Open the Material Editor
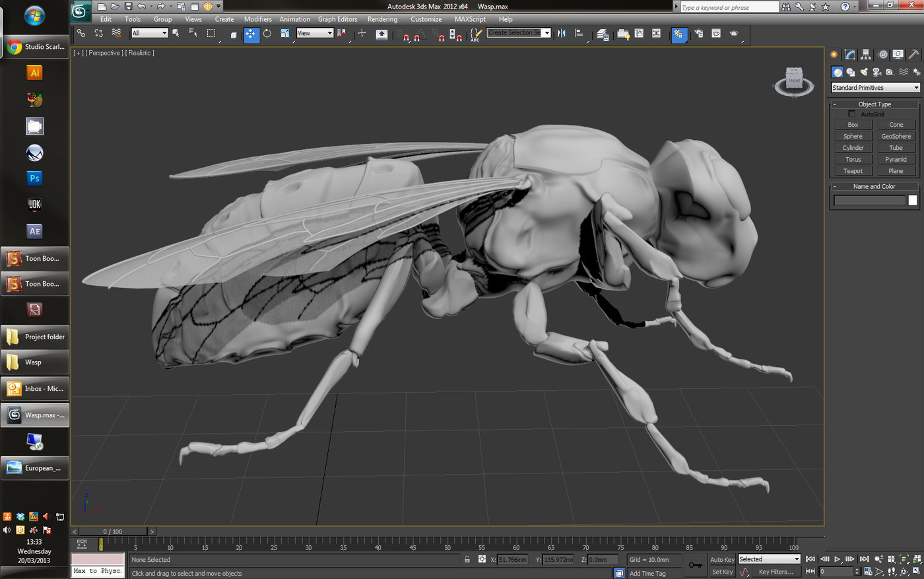 [x=678, y=34]
